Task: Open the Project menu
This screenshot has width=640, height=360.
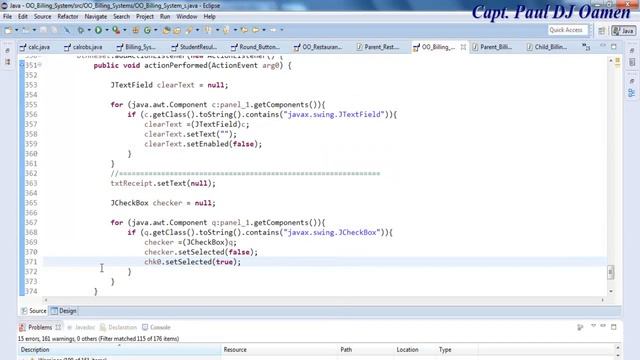Action: click(145, 17)
